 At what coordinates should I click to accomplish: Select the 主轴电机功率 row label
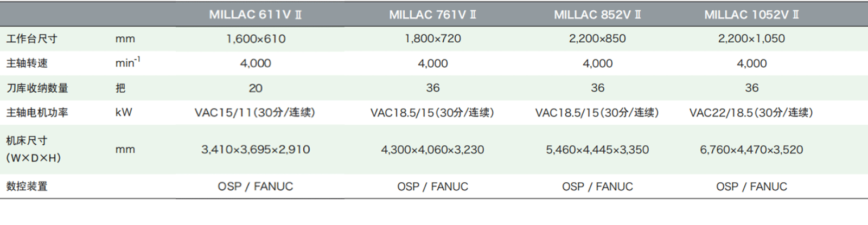(37, 113)
